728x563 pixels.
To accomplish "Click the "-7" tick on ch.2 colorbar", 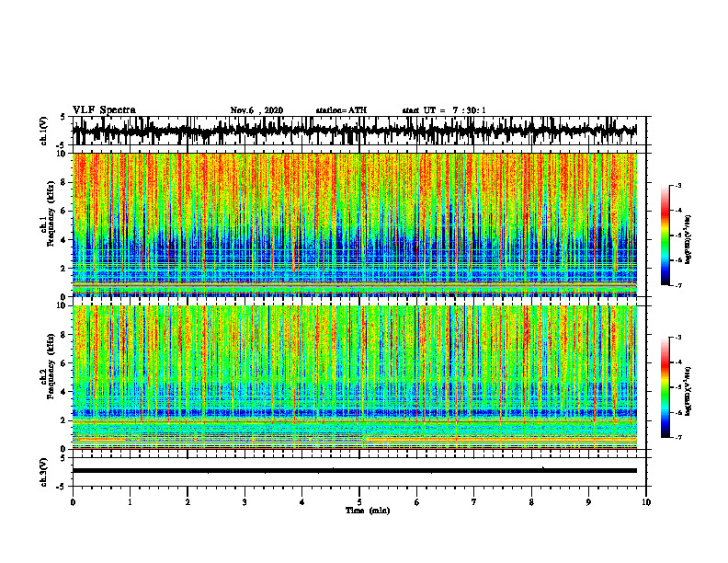I will click(678, 438).
